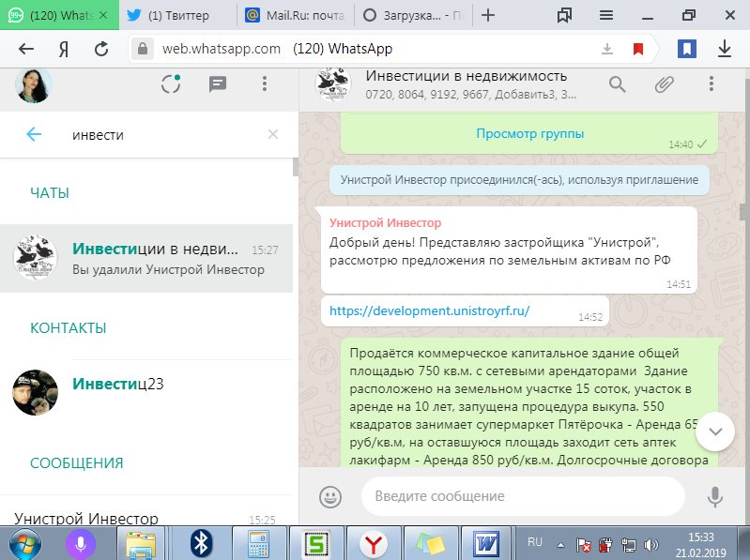Click blue bookmark button on toolbar
Image resolution: width=750 pixels, height=560 pixels.
pyautogui.click(x=686, y=49)
